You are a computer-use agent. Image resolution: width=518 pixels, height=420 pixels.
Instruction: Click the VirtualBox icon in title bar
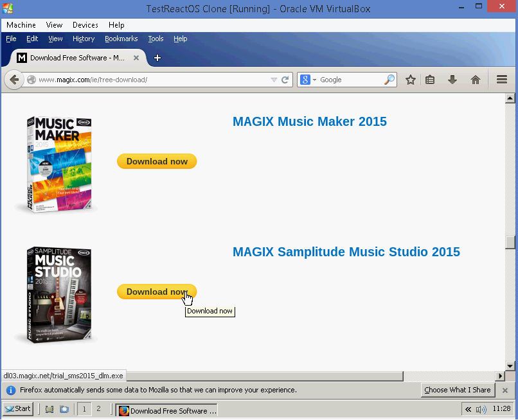(x=7, y=8)
